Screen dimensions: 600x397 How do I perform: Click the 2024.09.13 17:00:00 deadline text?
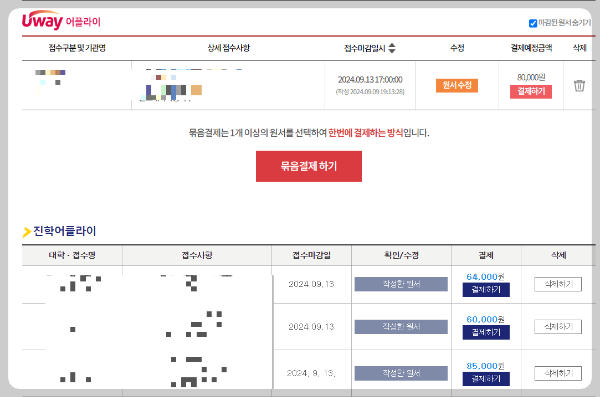pos(370,80)
